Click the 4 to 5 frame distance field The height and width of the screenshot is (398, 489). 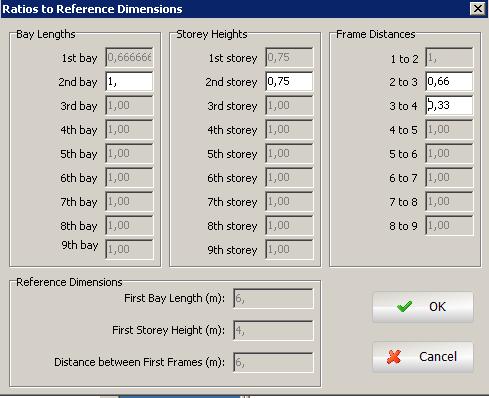coord(449,130)
